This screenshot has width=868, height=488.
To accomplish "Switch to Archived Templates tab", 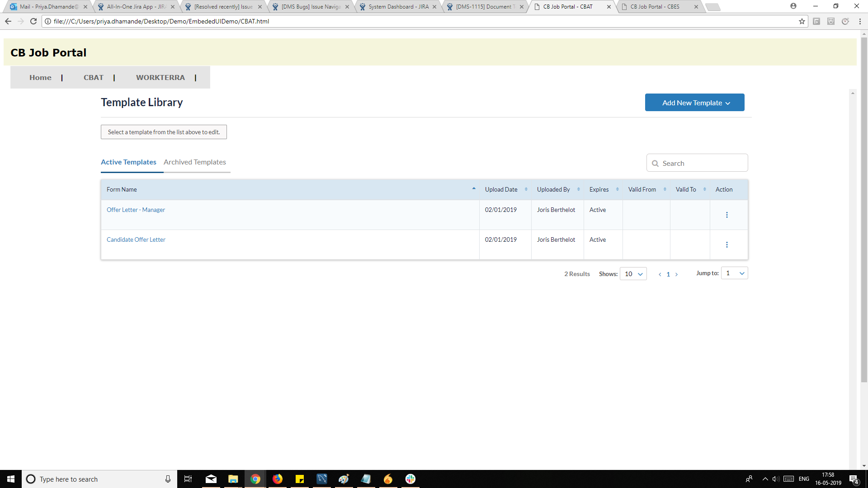I will (195, 162).
